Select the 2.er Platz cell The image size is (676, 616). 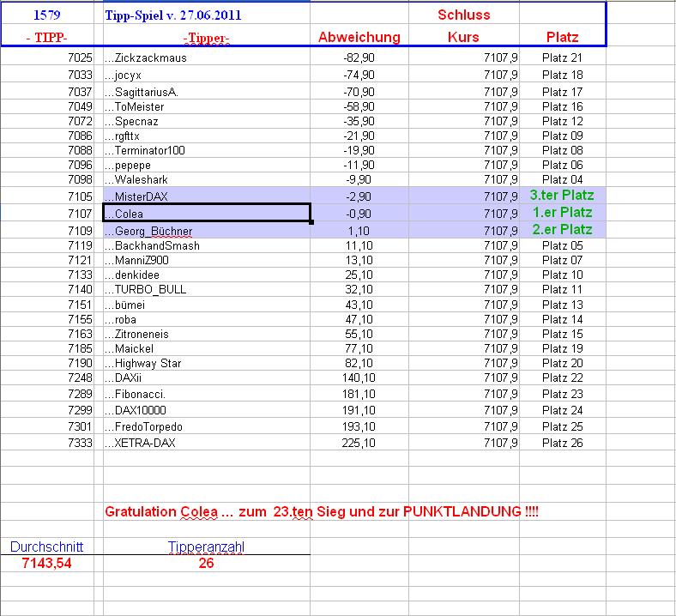(562, 229)
